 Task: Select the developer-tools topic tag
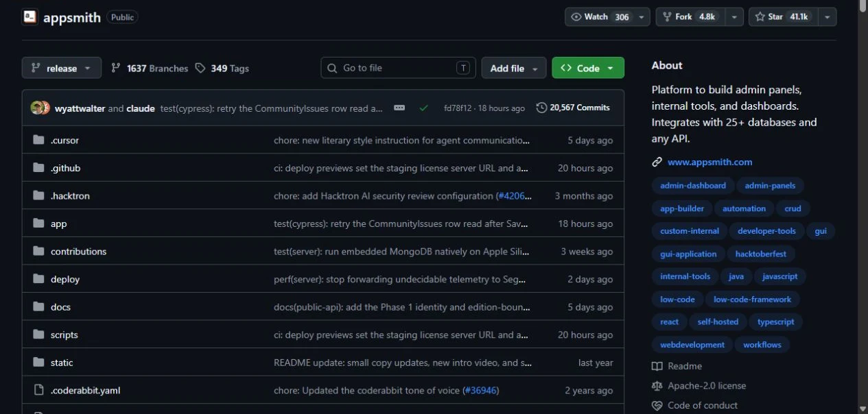[766, 231]
